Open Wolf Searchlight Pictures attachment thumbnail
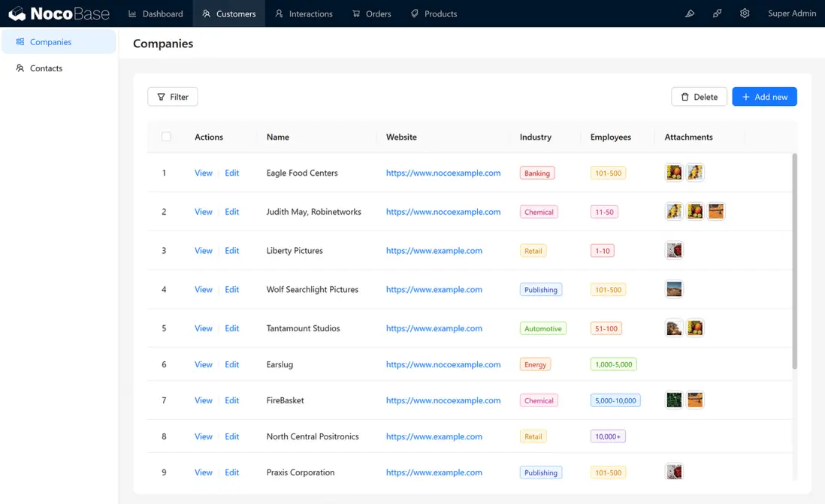 tap(674, 289)
